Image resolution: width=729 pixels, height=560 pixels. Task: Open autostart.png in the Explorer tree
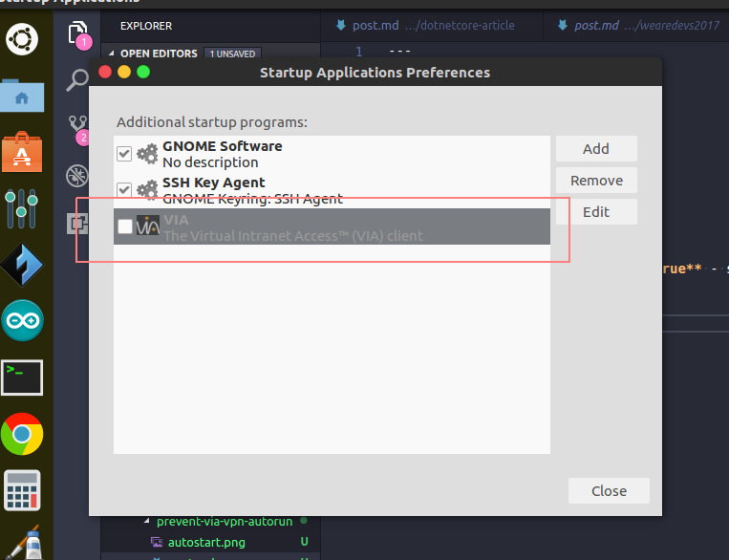[206, 543]
